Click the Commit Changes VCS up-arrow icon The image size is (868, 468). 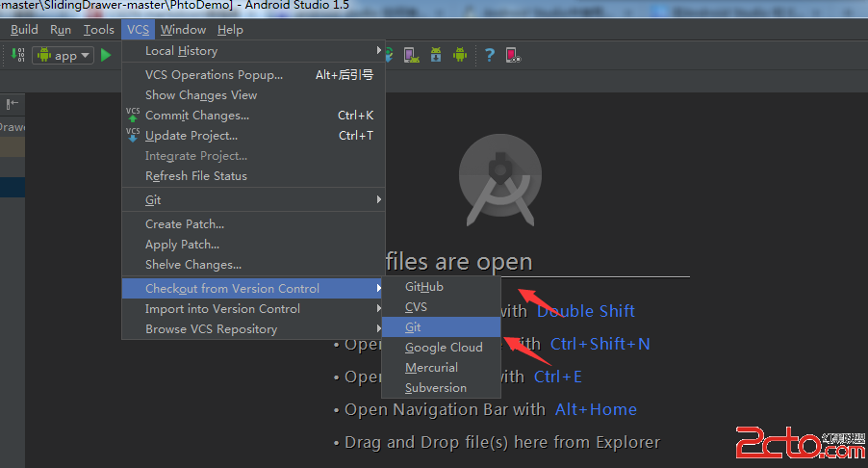133,115
